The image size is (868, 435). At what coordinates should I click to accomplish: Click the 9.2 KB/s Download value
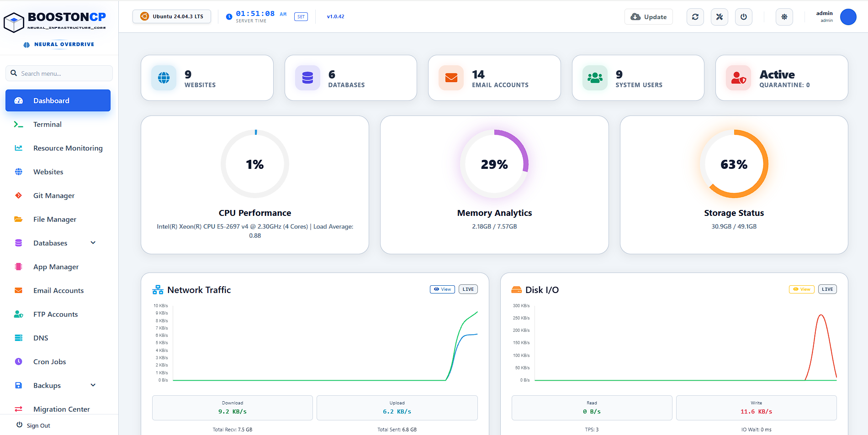233,412
